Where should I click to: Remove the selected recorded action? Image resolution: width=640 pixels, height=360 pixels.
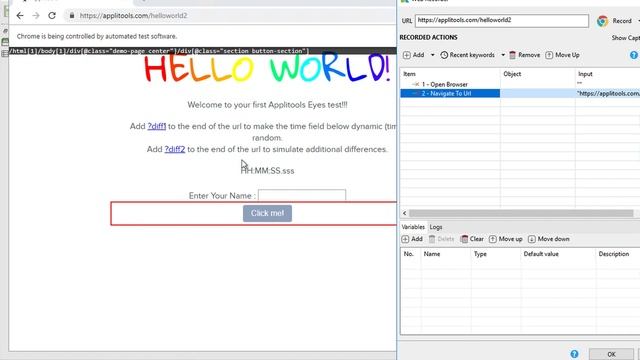[x=524, y=55]
